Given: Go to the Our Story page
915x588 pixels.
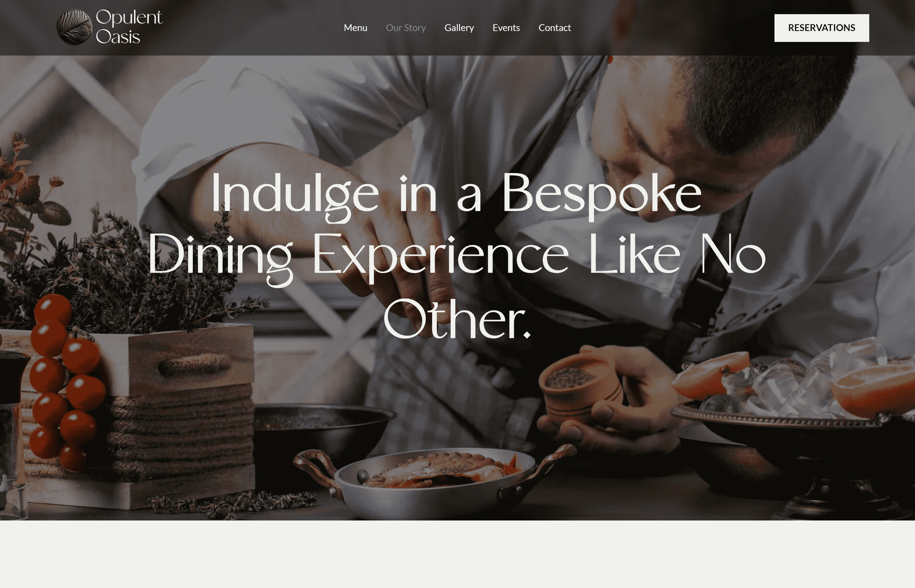Looking at the screenshot, I should [x=405, y=28].
